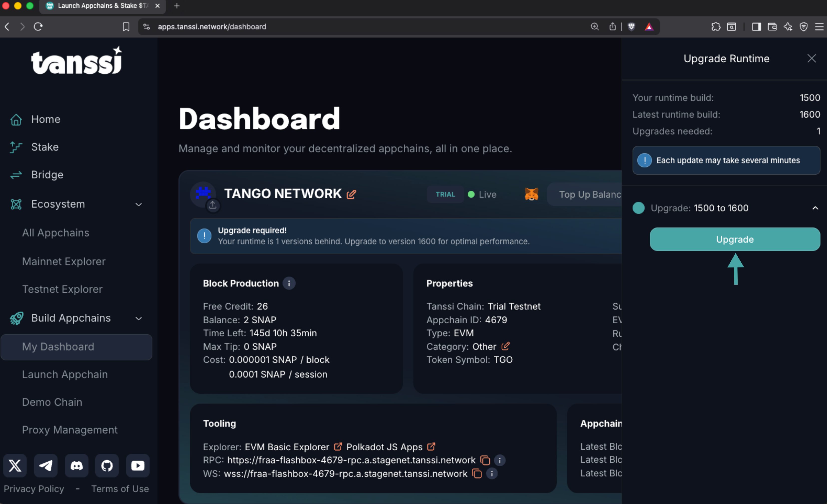Viewport: 827px width, 504px height.
Task: Open the Discord social link icon
Action: [x=76, y=465]
